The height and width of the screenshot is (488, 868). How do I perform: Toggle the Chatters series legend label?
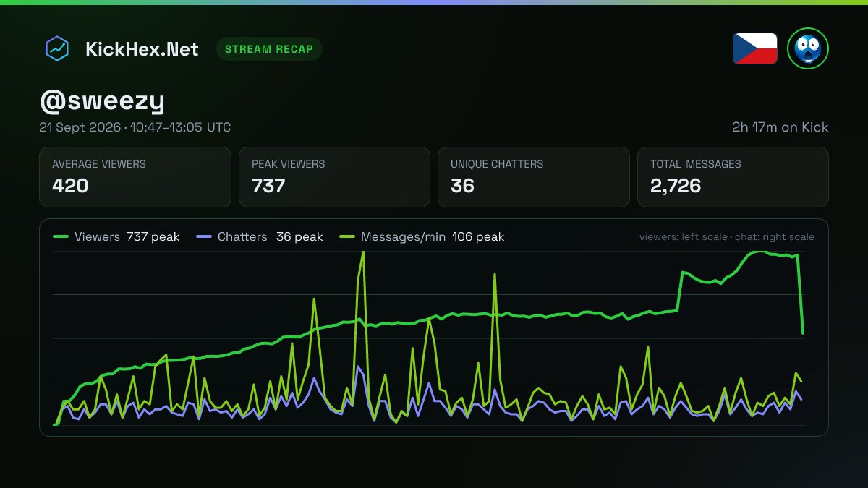tap(242, 236)
